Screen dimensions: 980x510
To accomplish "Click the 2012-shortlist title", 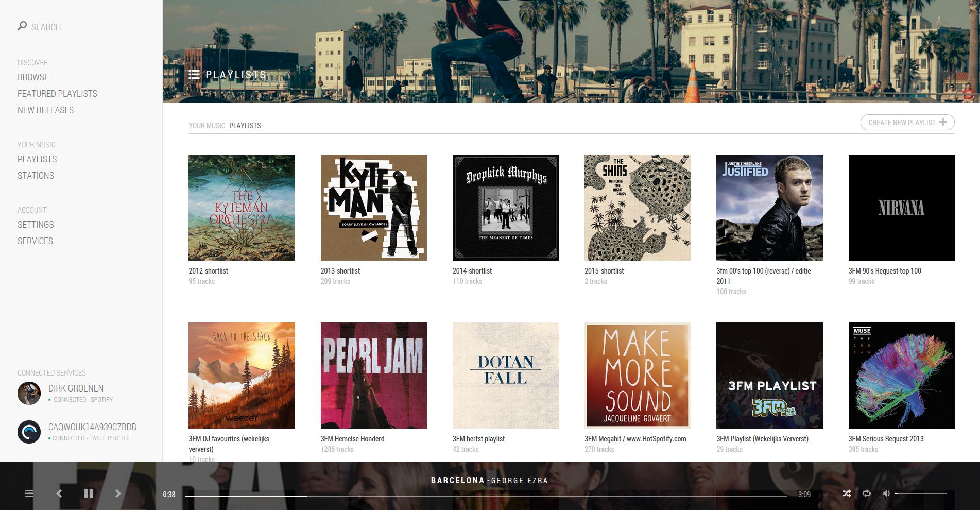I will coord(208,271).
